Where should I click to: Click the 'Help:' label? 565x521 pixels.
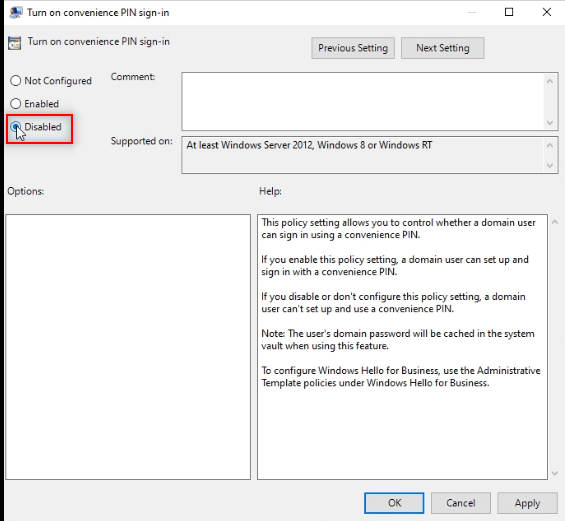coord(270,191)
